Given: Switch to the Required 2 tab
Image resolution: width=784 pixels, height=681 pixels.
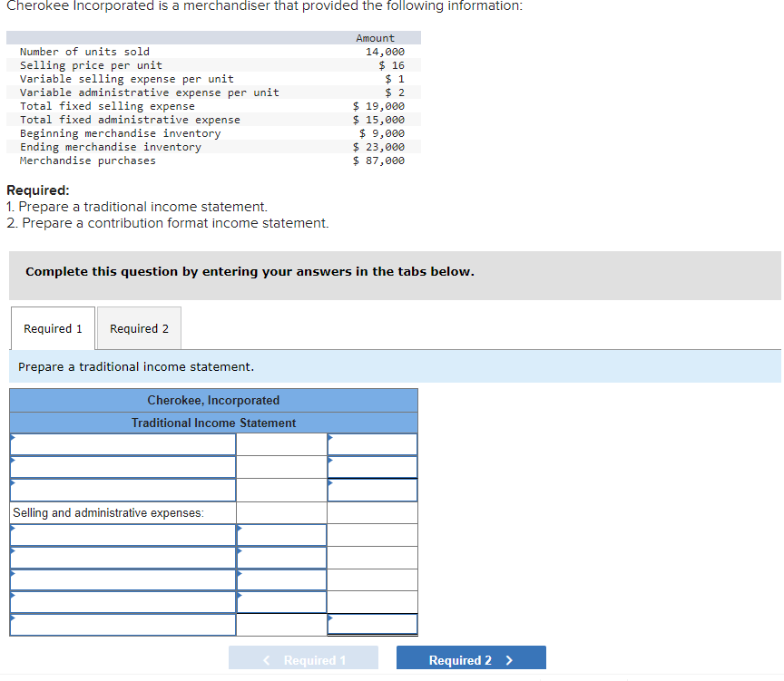Looking at the screenshot, I should 139,328.
